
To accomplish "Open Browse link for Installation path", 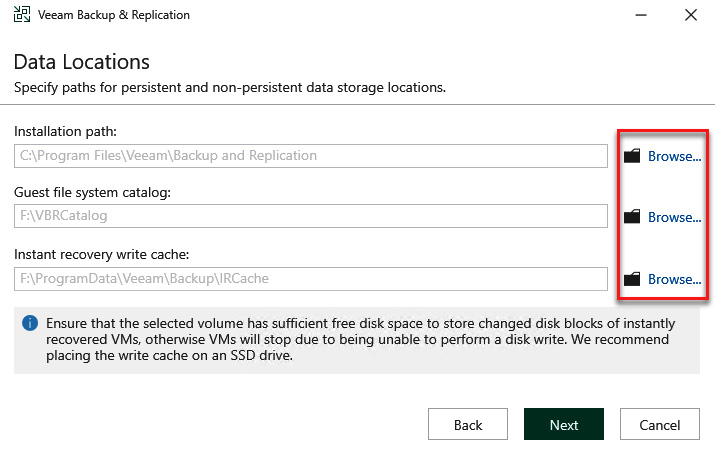I will 674,156.
